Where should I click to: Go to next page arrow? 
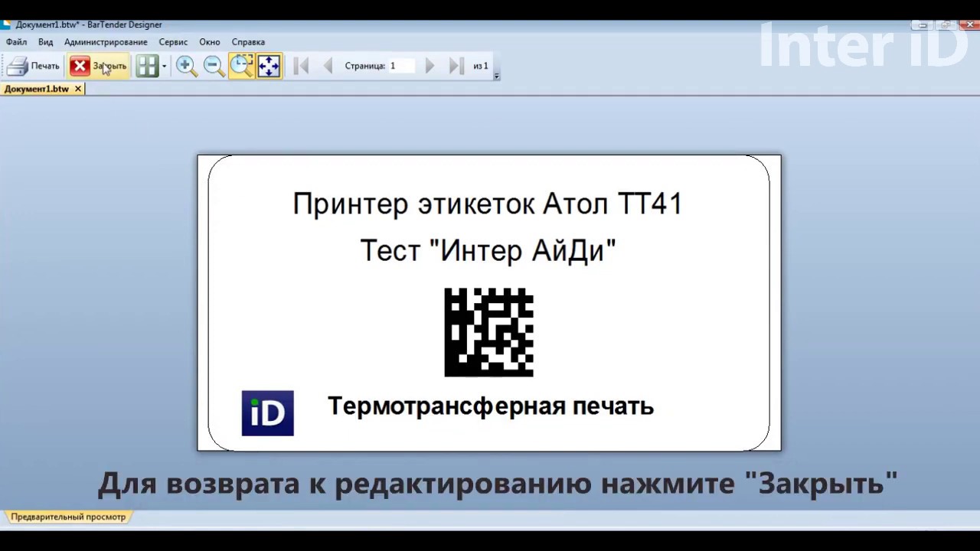click(430, 66)
